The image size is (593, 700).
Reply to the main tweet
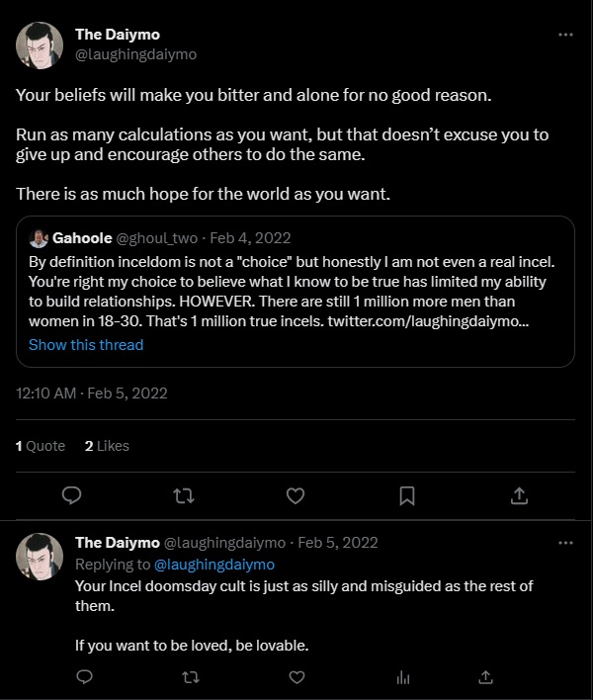click(x=71, y=494)
